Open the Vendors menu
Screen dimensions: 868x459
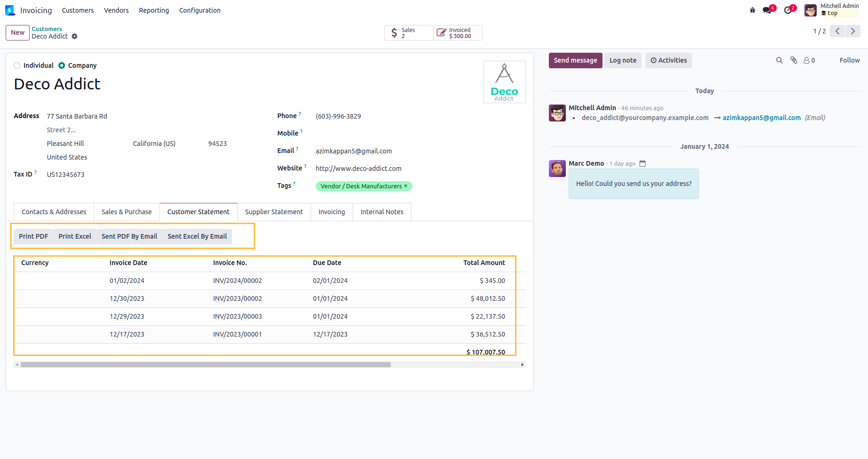coord(116,10)
